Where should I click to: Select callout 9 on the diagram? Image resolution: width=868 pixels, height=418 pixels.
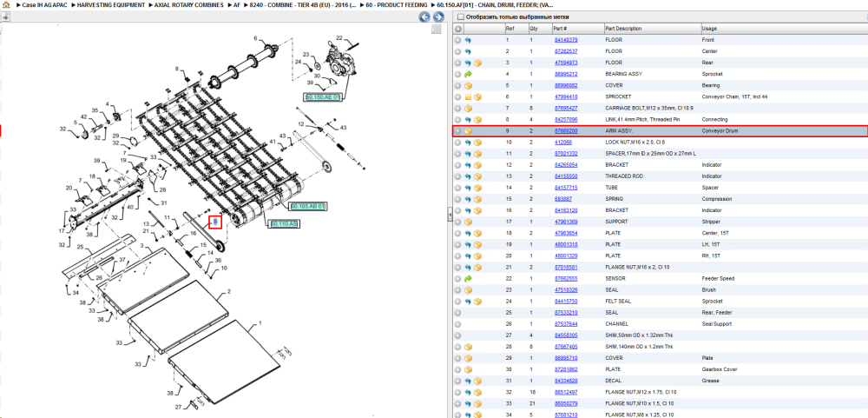[215, 222]
